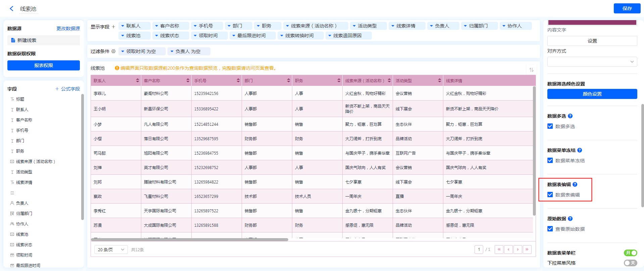The height and width of the screenshot is (271, 644).
Task: Click the 更改数据源 link
Action: point(68,29)
